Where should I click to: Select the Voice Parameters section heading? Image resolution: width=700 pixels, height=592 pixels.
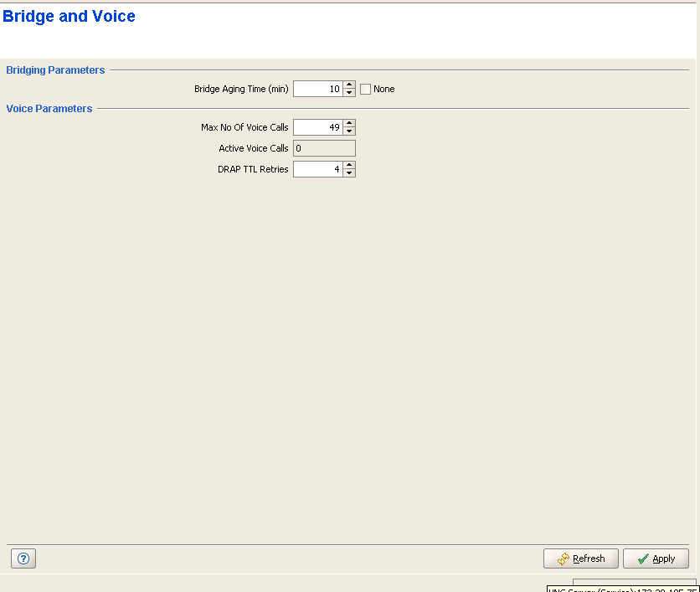[x=49, y=109]
